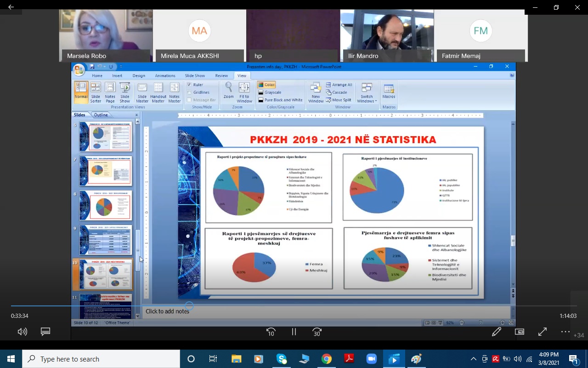
Task: Select slide 8 thumbnail
Action: click(106, 206)
